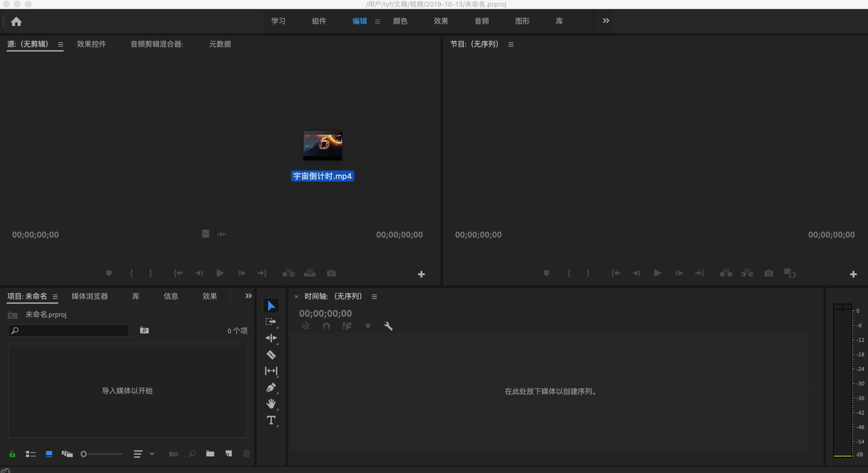Screen dimensions: 868x473
Task: Open the Timeline panel menu
Action: (374, 297)
